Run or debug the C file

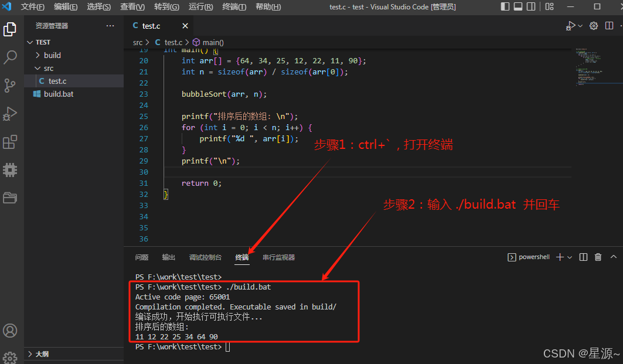click(571, 26)
